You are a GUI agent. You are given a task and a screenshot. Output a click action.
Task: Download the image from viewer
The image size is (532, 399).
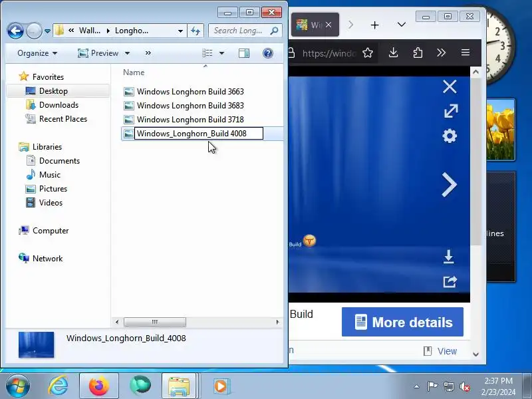(x=448, y=257)
